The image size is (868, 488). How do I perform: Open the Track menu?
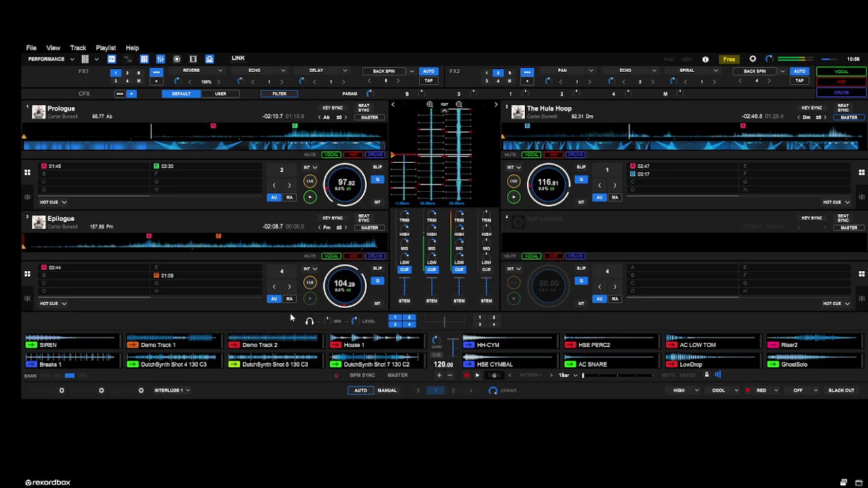click(78, 48)
